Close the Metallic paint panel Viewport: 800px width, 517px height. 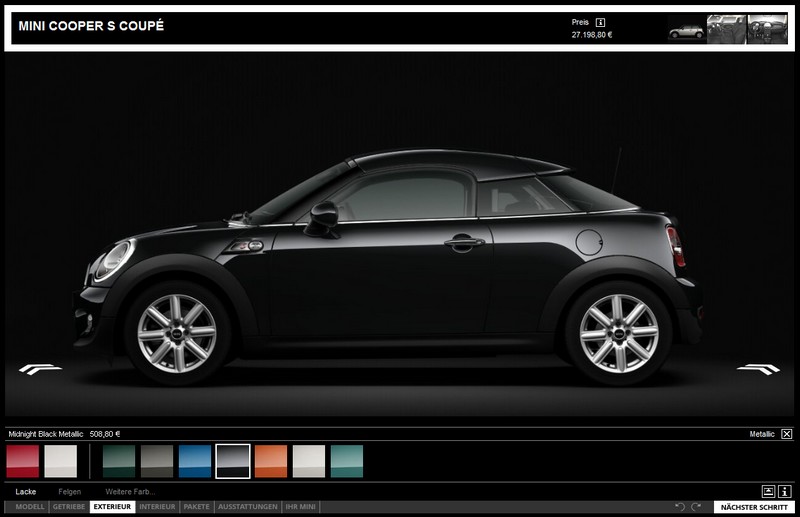coord(786,434)
